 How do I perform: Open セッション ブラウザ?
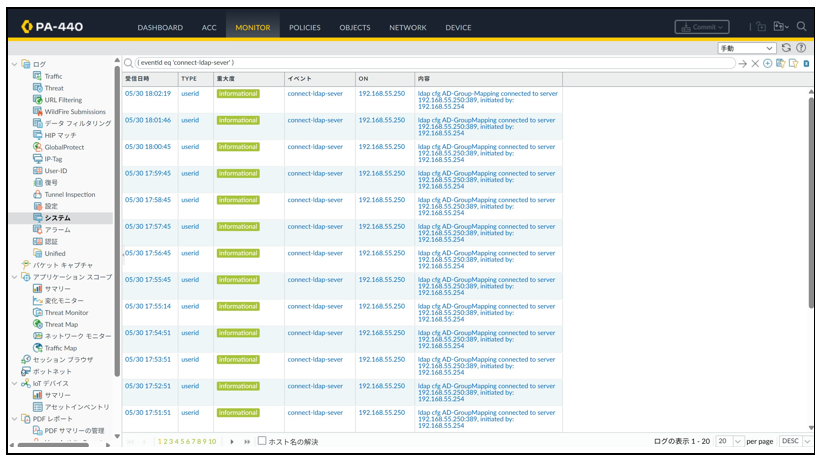[x=63, y=359]
